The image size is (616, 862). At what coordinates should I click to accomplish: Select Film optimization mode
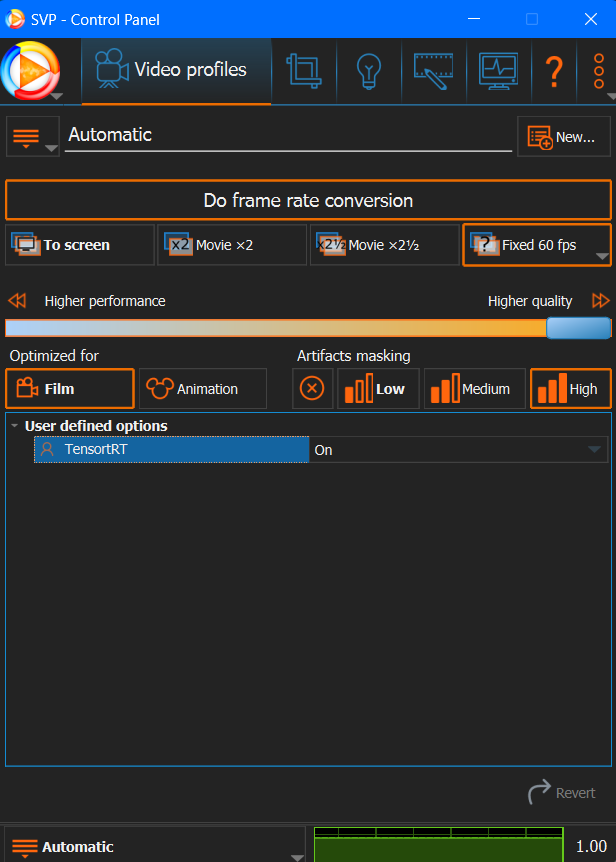(x=69, y=389)
